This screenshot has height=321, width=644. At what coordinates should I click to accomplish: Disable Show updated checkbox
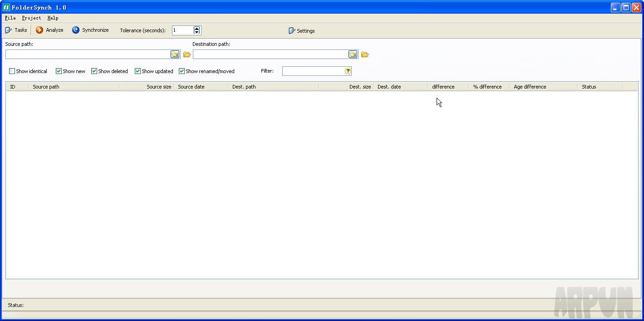click(138, 71)
